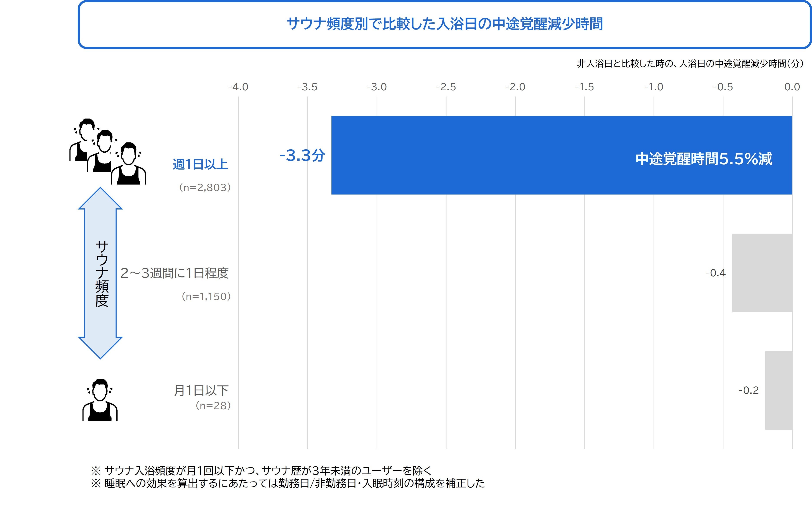Click the サウナ頻度 double-headed arrow
Image resolution: width=812 pixels, height=508 pixels.
click(100, 273)
